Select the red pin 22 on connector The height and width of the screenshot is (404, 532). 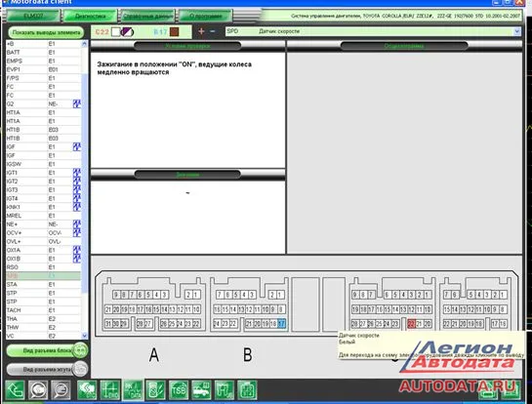412,324
